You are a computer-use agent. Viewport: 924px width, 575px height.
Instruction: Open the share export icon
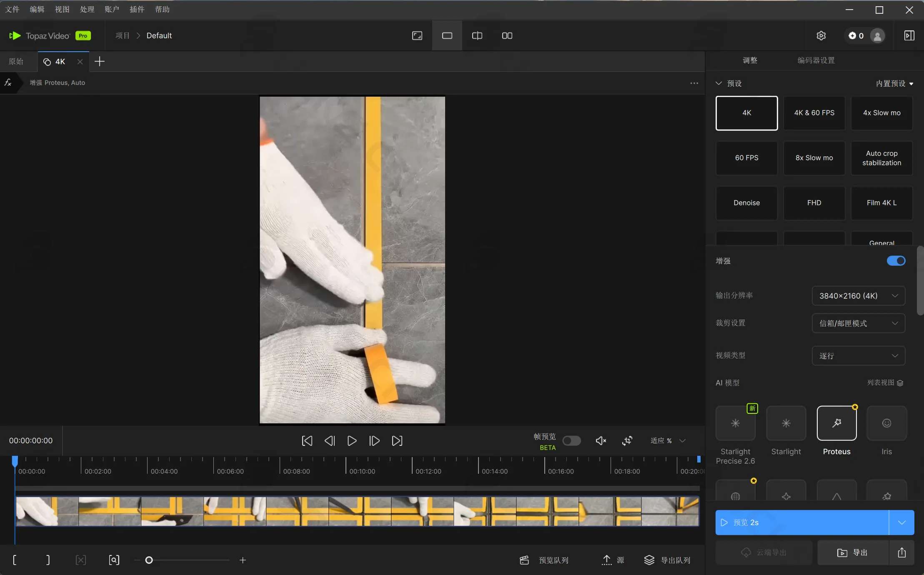click(x=901, y=552)
